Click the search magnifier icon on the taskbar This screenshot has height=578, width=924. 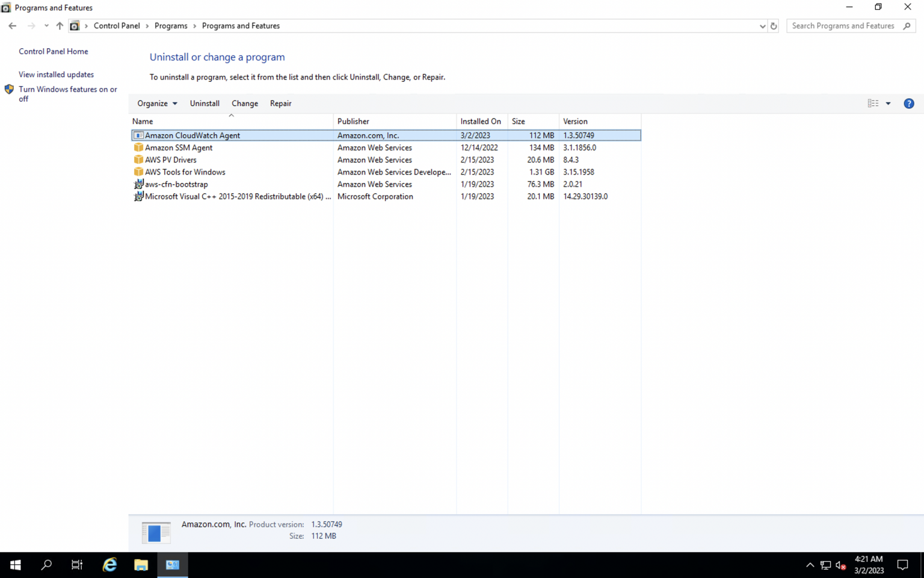click(46, 565)
